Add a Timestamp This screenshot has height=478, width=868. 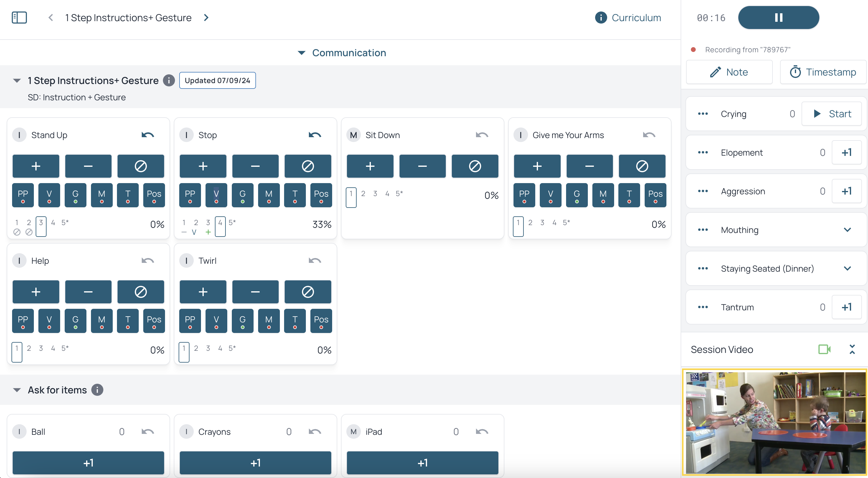(823, 72)
